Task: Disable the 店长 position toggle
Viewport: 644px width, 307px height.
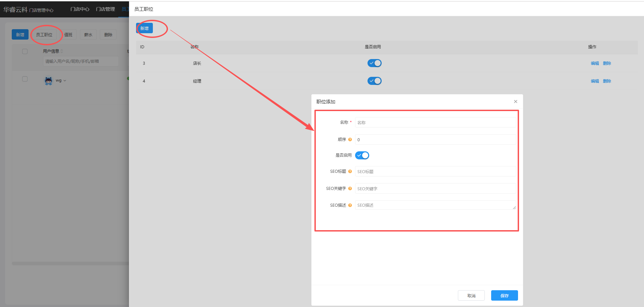Action: coord(374,63)
